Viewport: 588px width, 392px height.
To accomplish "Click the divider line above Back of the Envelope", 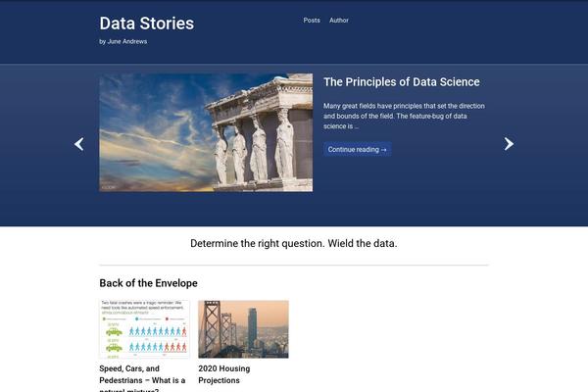I will pos(293,266).
